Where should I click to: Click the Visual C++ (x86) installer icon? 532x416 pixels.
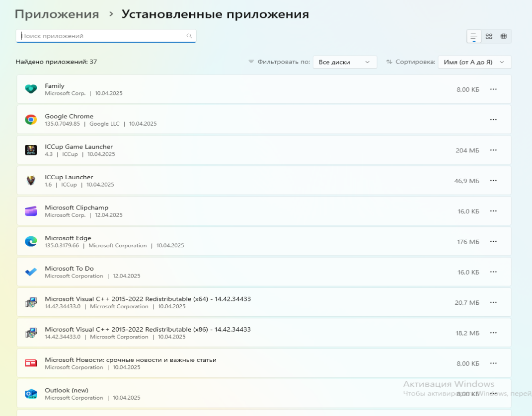31,333
